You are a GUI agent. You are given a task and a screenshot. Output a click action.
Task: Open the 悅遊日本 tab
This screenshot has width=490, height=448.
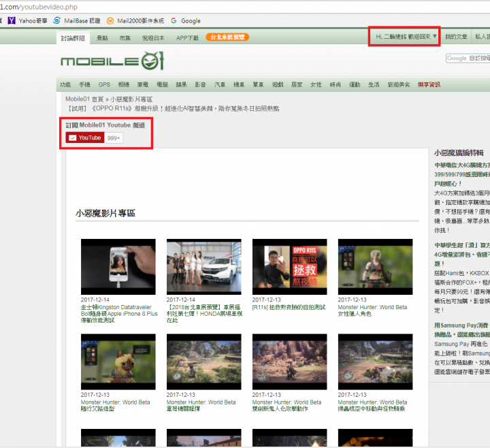[x=153, y=38]
